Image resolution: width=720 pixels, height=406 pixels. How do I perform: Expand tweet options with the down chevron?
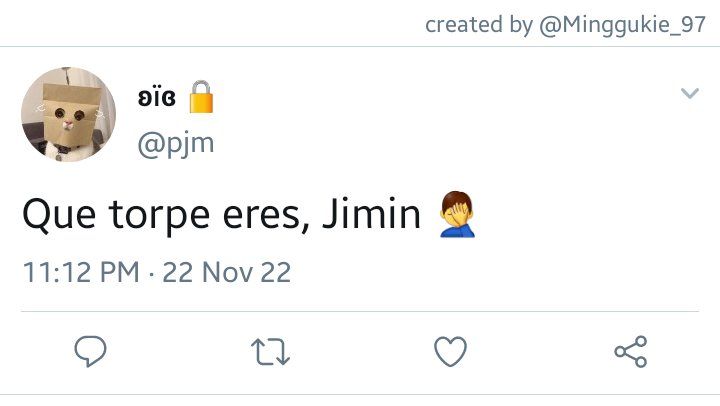click(x=690, y=93)
